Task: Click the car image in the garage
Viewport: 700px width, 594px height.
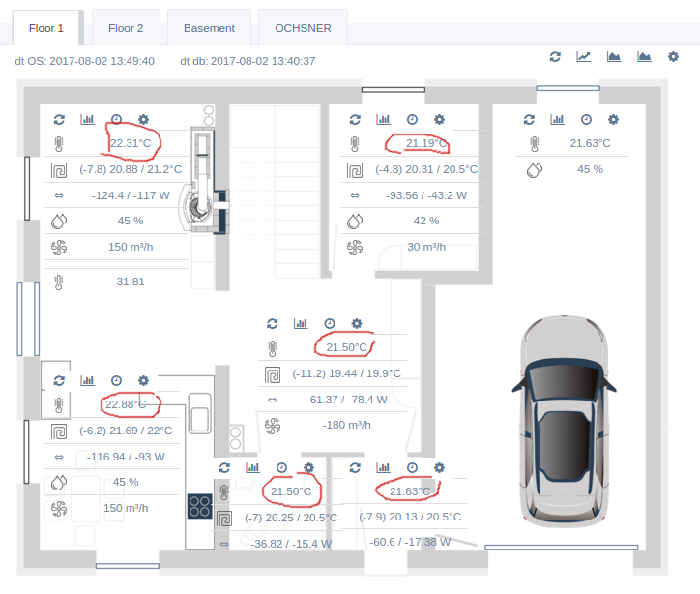Action: (564, 422)
